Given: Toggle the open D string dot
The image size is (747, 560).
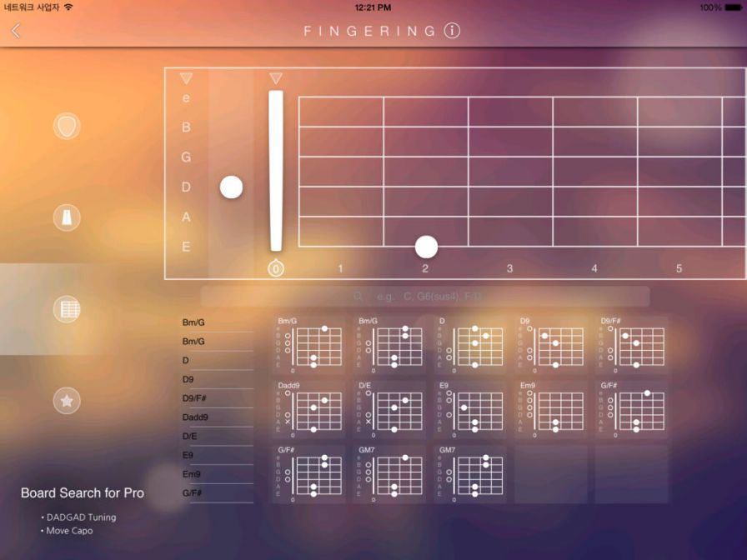Looking at the screenshot, I should (231, 187).
